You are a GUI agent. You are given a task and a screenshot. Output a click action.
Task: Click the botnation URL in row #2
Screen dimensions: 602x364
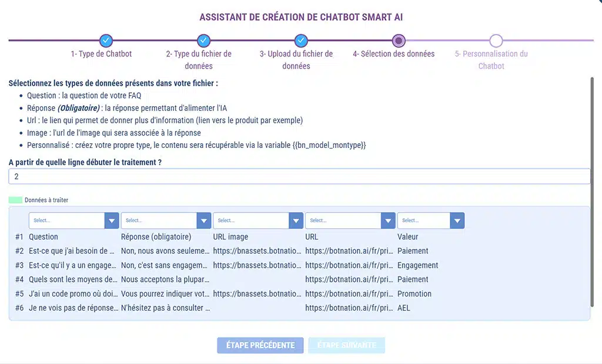(349, 251)
